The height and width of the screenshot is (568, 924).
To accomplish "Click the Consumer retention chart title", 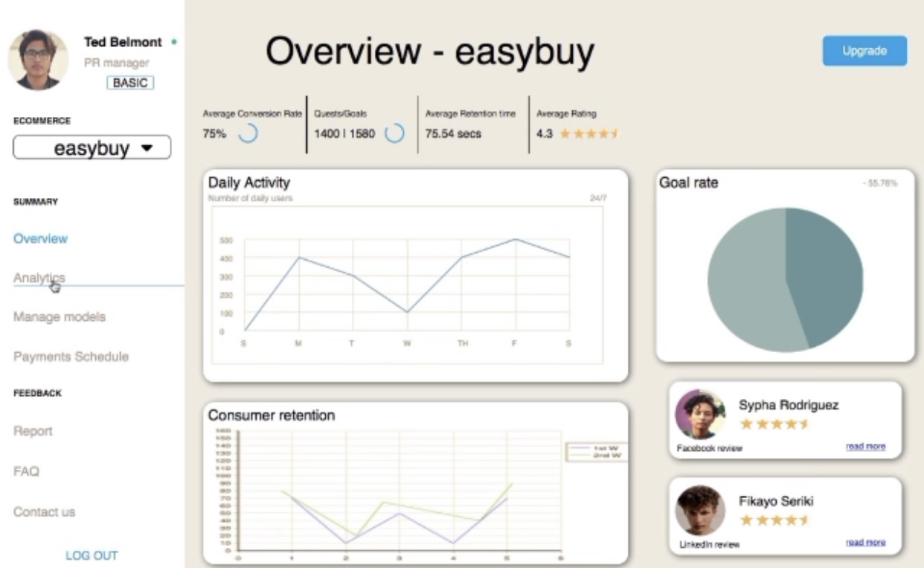I will pos(272,415).
